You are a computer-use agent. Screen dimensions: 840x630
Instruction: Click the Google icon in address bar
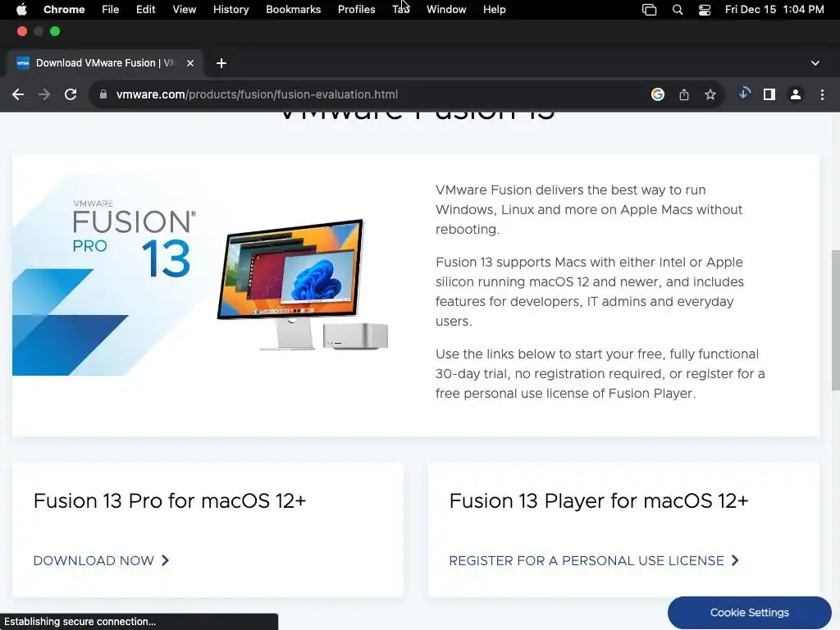pyautogui.click(x=658, y=94)
